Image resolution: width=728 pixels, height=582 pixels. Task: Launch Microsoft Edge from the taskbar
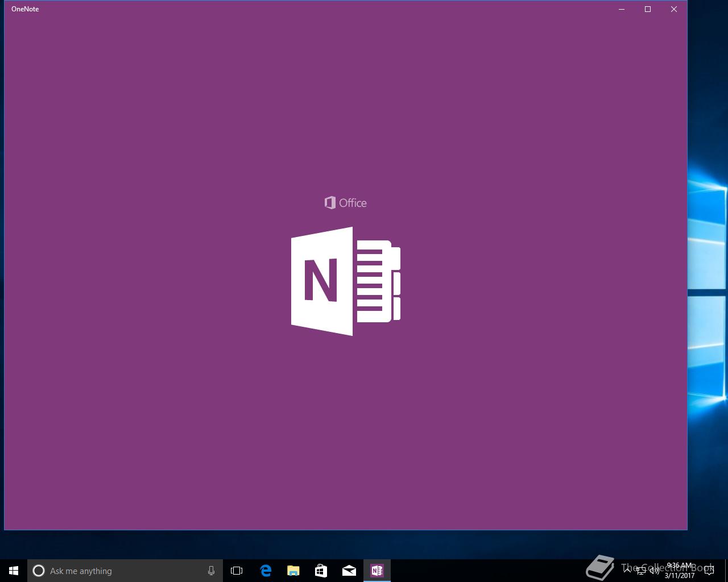click(x=265, y=571)
